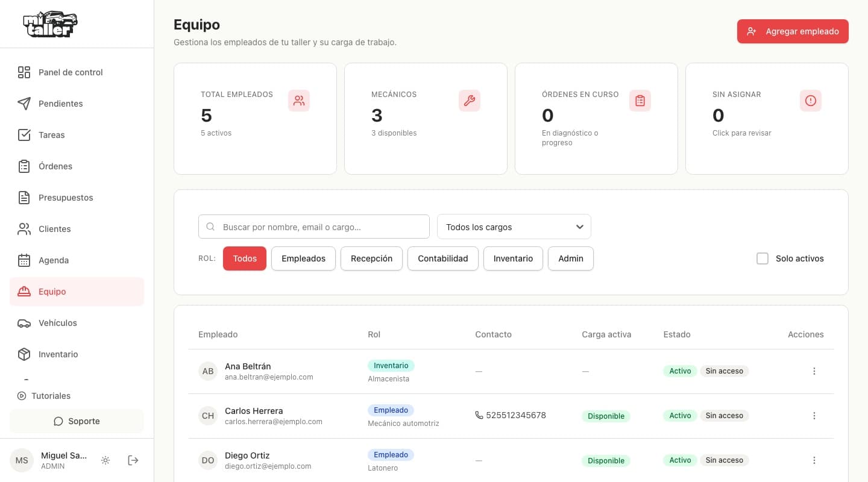Filter by the Admin role
868x482 pixels.
pos(571,258)
